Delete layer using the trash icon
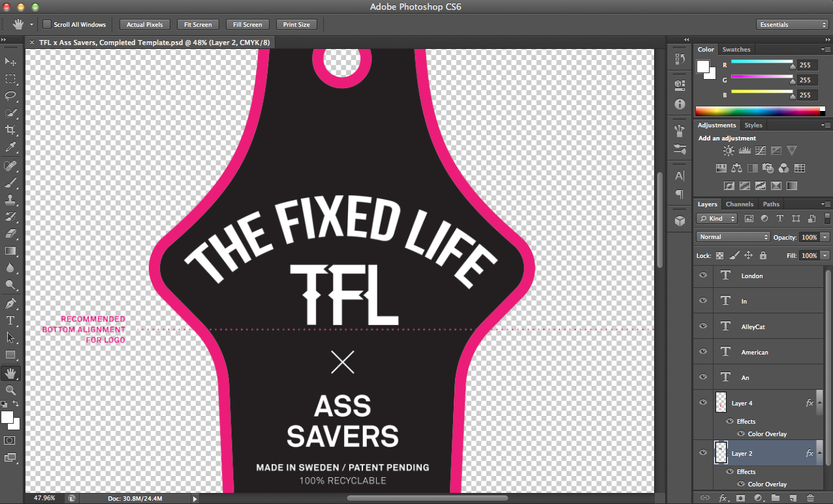The height and width of the screenshot is (504, 833). click(x=810, y=497)
